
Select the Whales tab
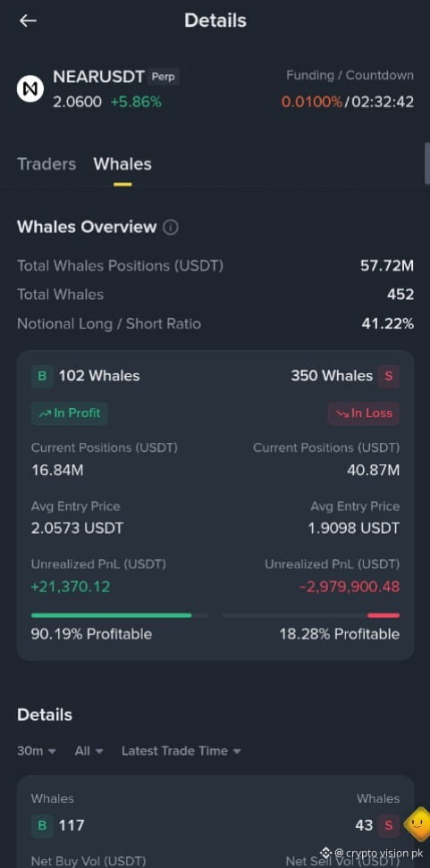click(x=122, y=164)
